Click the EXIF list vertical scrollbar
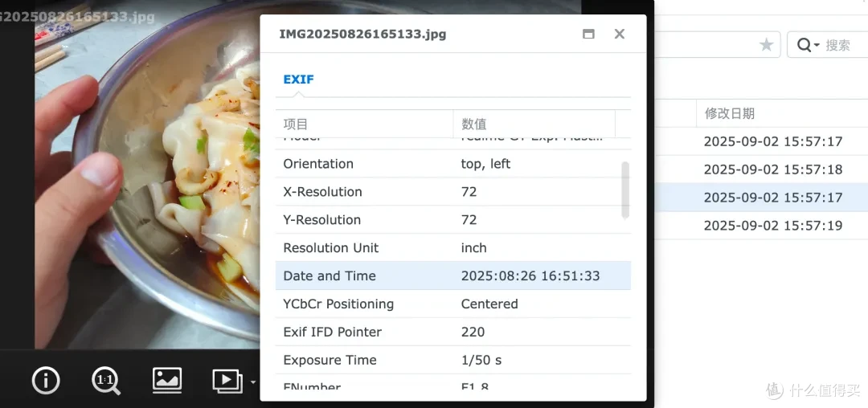The width and height of the screenshot is (868, 408). [625, 190]
